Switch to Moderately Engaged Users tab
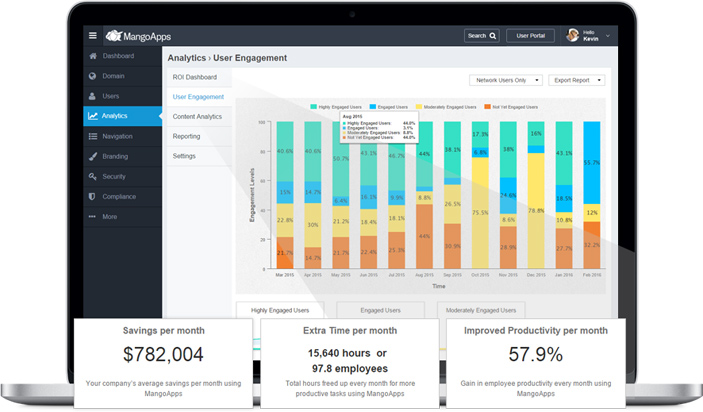 [x=481, y=310]
